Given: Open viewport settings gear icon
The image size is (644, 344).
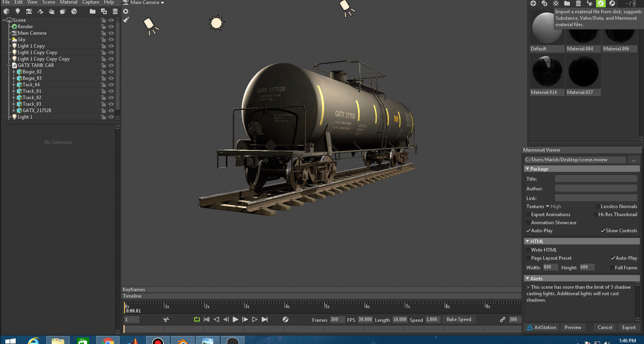Looking at the screenshot, I should click(126, 11).
